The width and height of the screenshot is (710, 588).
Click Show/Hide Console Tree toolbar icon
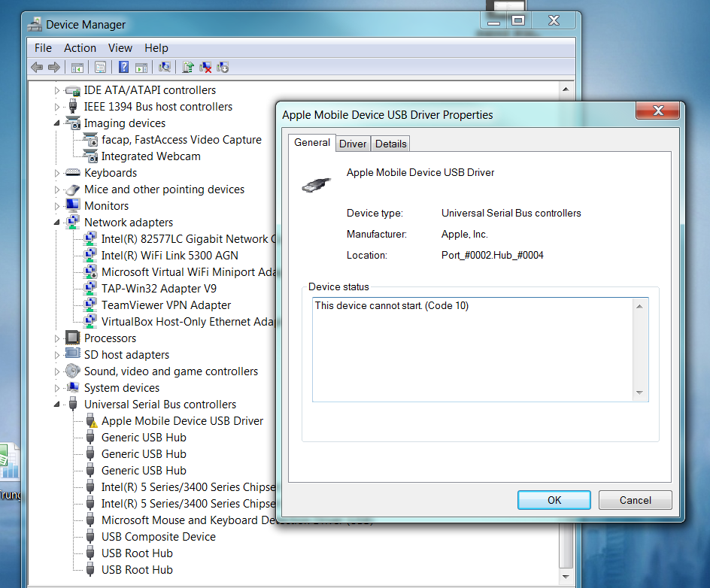77,68
